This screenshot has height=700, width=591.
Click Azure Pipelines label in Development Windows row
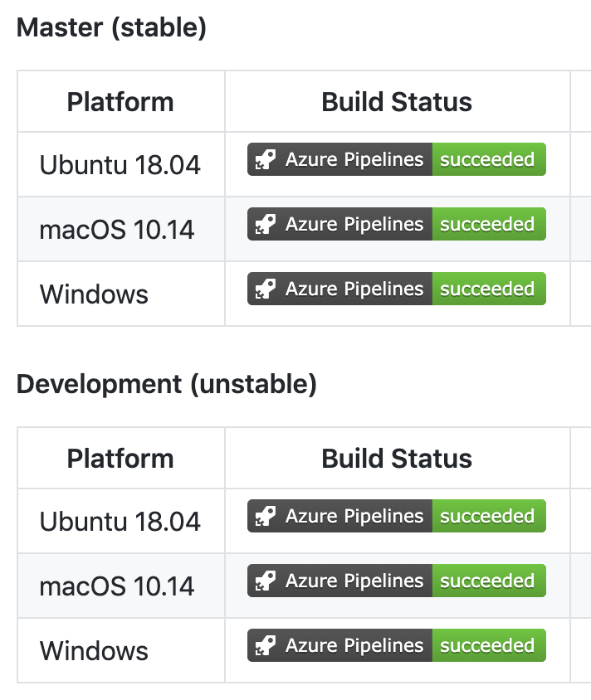coord(354,646)
